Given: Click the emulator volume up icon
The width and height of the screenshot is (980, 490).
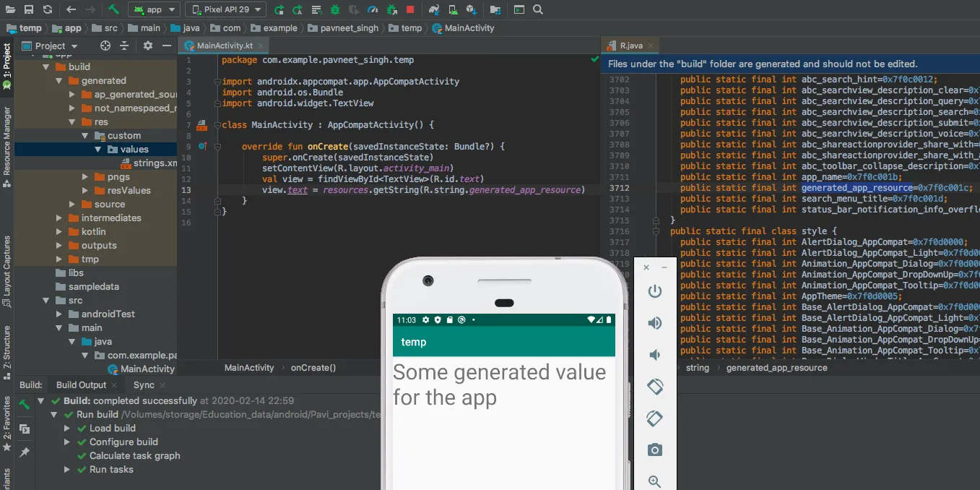Looking at the screenshot, I should tap(654, 323).
